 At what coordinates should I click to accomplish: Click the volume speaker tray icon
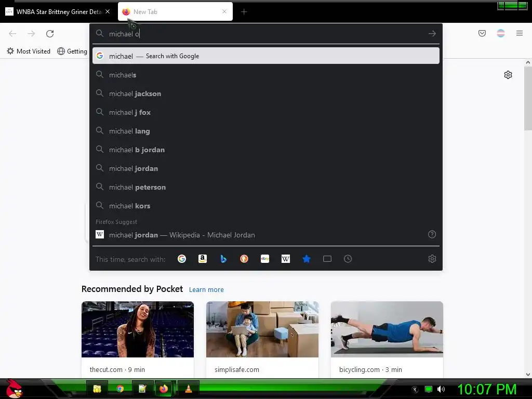(441, 389)
